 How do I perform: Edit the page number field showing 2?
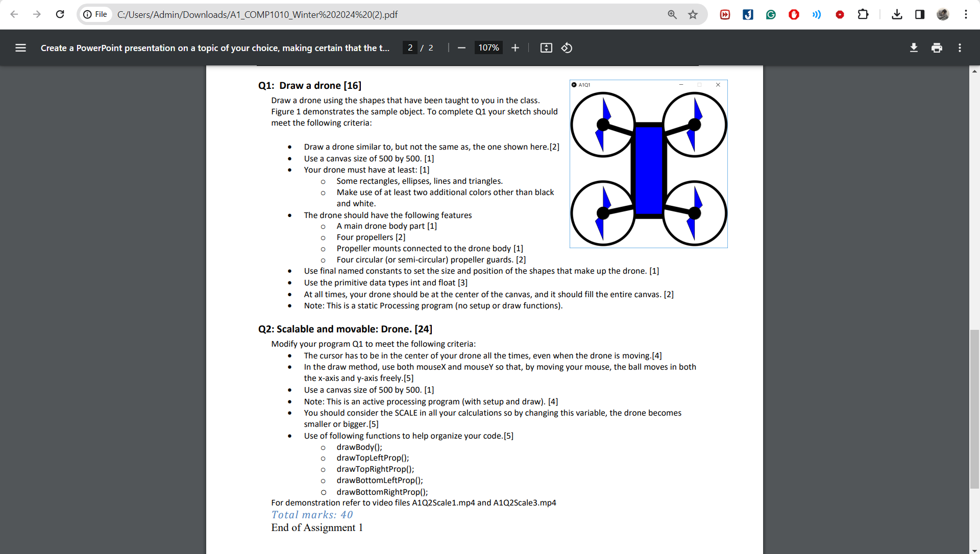[x=410, y=47]
